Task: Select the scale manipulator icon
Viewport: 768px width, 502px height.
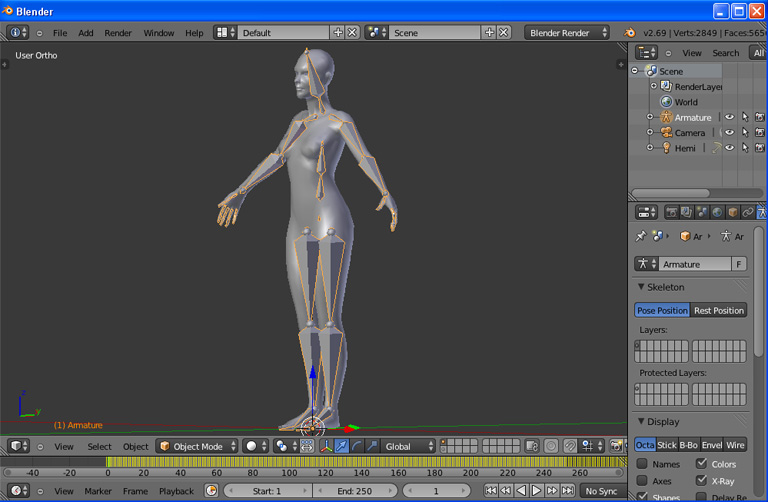Action: [x=372, y=446]
